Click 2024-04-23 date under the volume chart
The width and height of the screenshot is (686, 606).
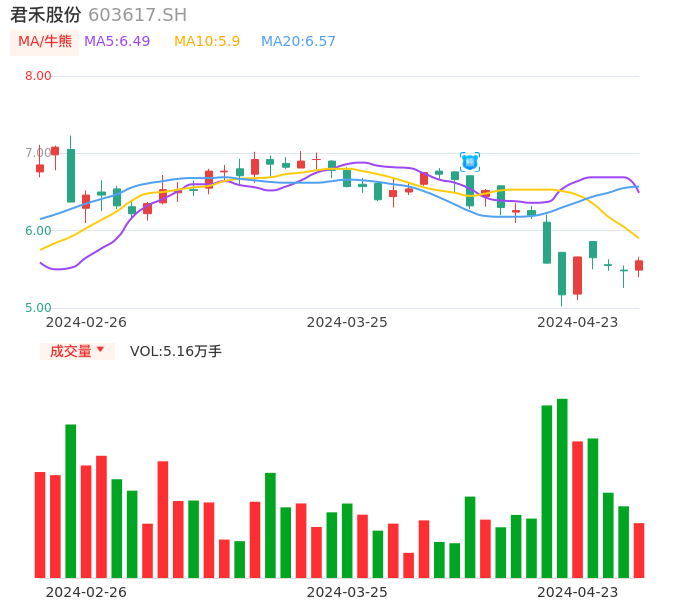point(578,592)
